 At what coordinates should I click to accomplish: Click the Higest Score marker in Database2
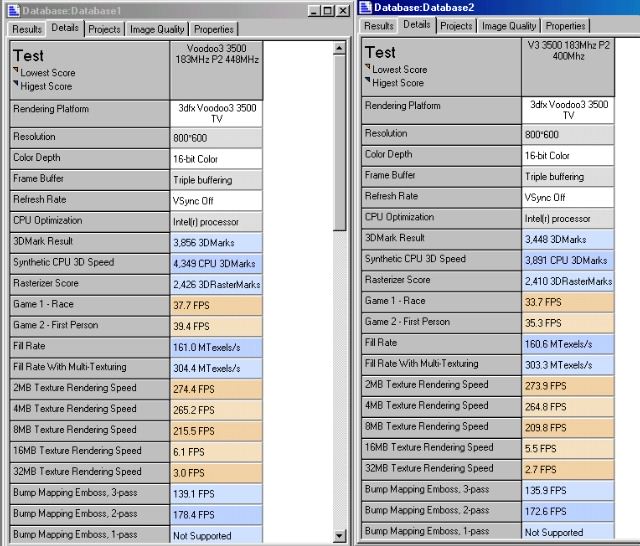click(369, 83)
